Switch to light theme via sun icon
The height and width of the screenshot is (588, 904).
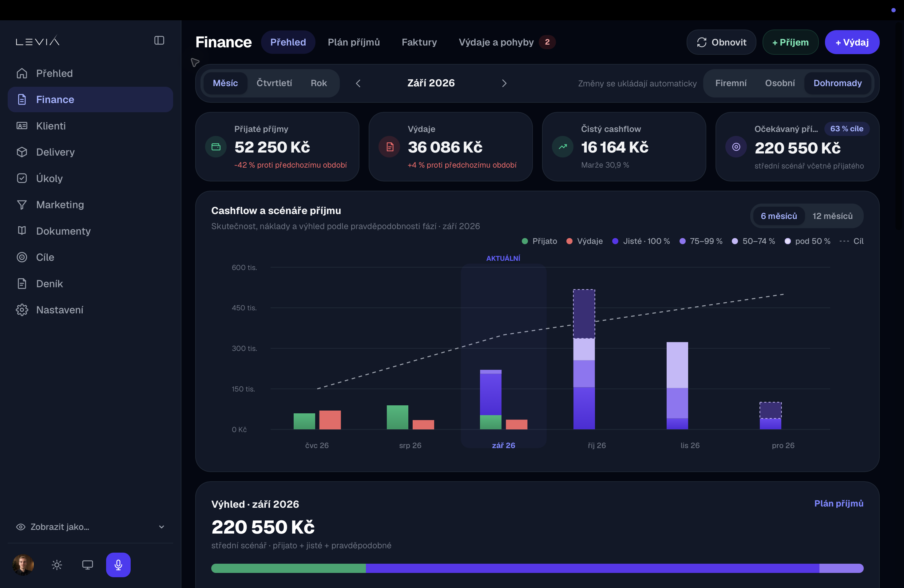pos(57,565)
